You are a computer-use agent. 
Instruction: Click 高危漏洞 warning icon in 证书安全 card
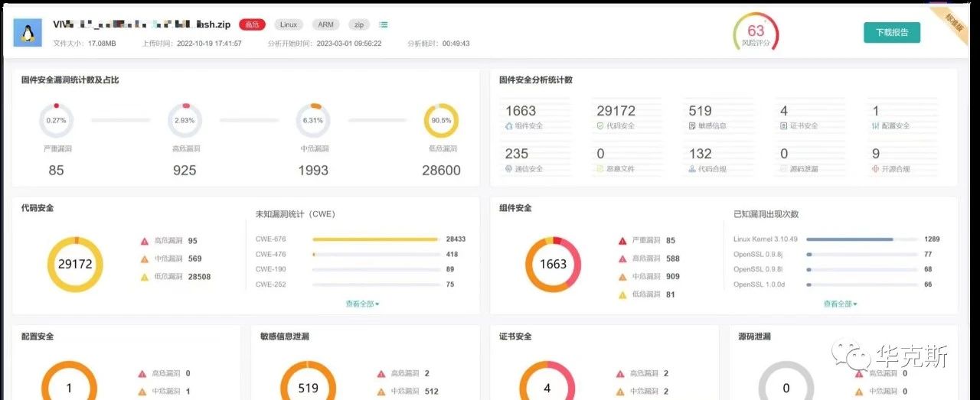tap(620, 374)
